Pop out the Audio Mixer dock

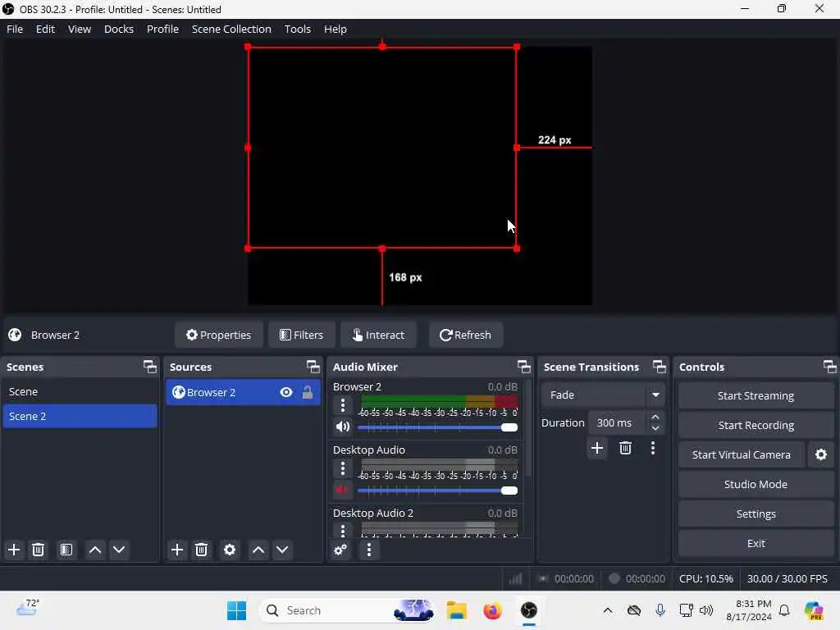524,367
